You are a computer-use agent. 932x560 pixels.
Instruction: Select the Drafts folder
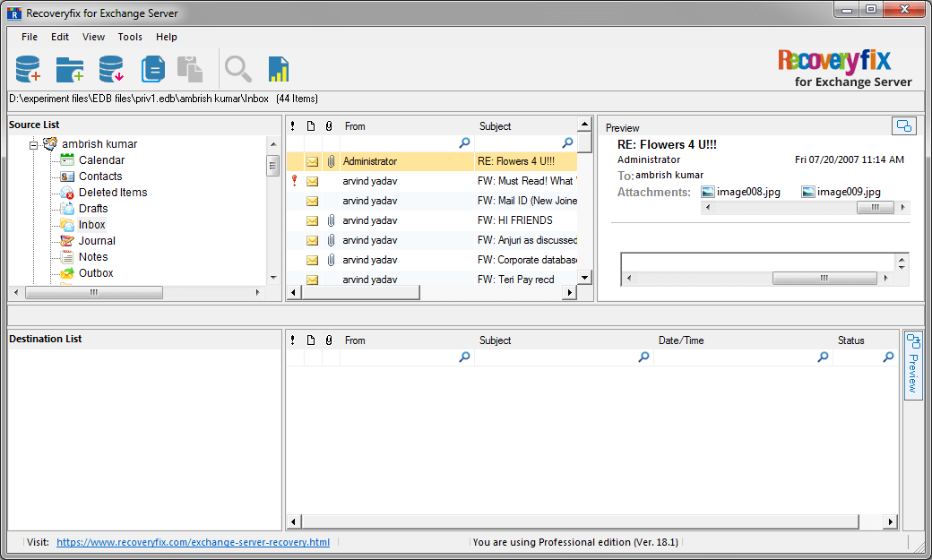pyautogui.click(x=93, y=208)
